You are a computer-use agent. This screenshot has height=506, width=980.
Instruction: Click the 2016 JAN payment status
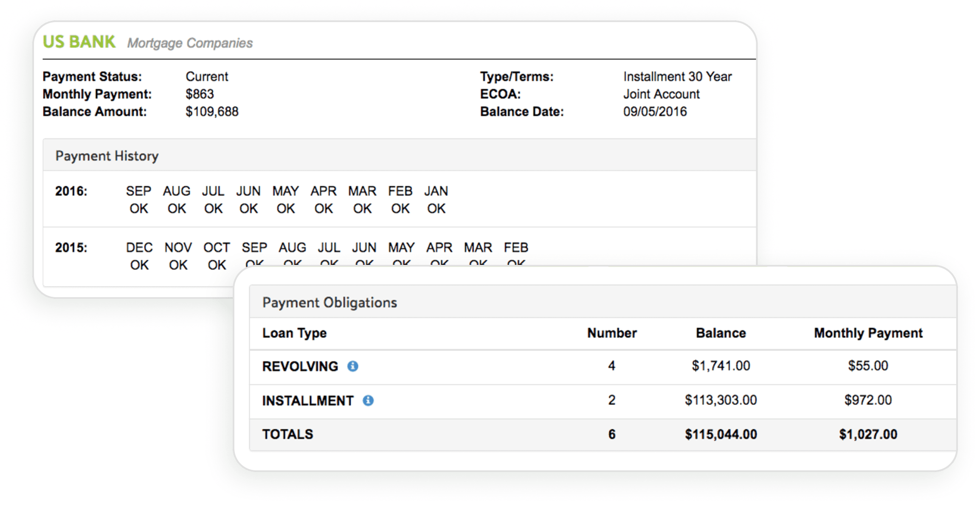tap(436, 208)
